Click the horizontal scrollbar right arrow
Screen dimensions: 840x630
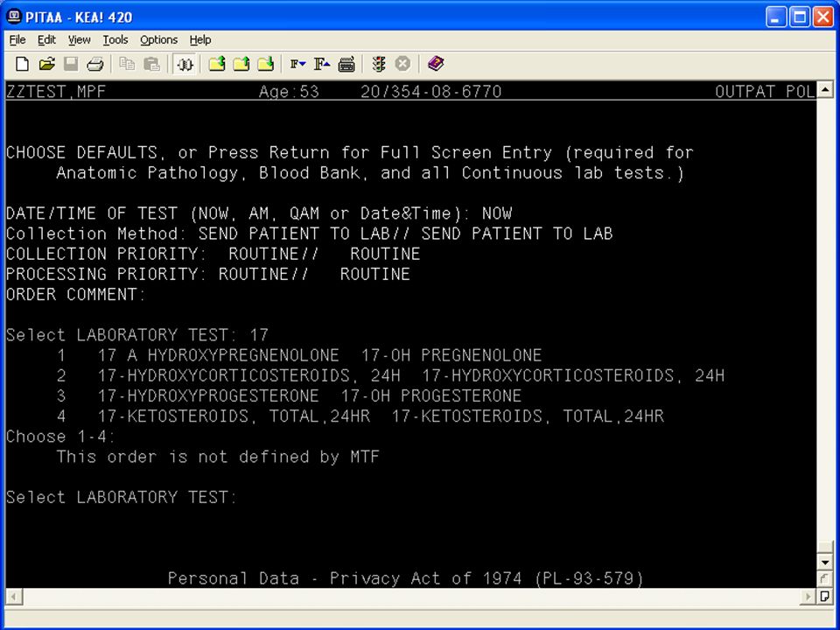(808, 596)
